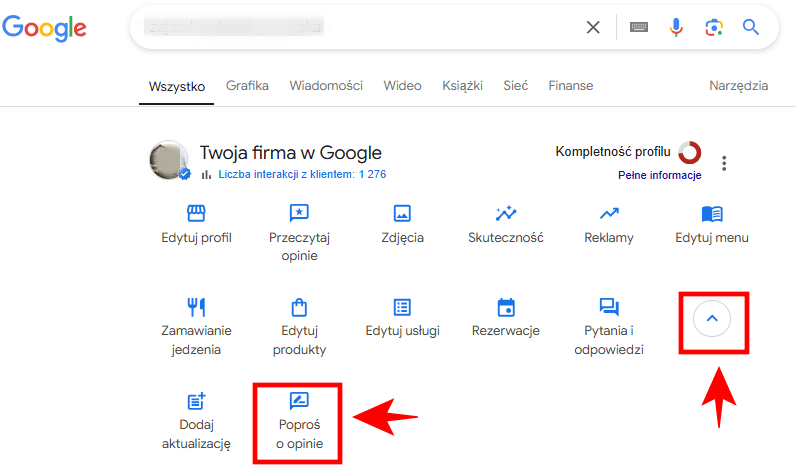The image size is (796, 471).
Task: Go to the Wideo tab
Action: (x=402, y=85)
